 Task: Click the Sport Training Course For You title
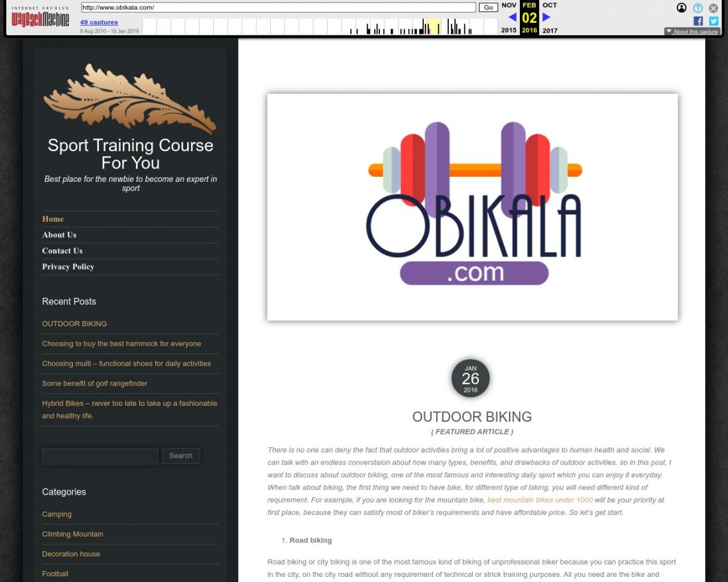coord(130,154)
